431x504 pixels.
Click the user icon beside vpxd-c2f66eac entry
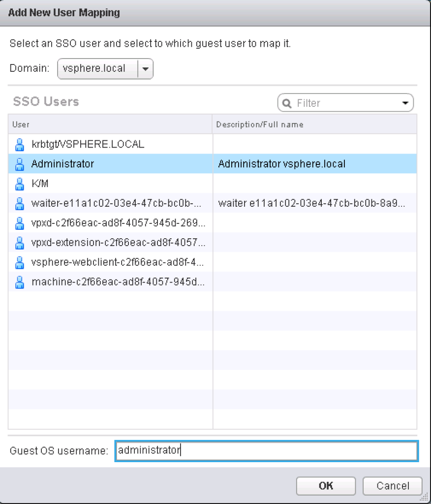pyautogui.click(x=19, y=223)
